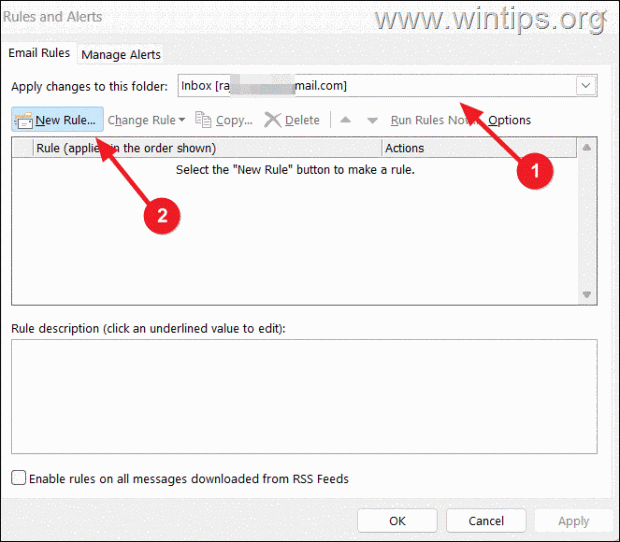Click Run Rules Now
620x542 pixels.
tap(434, 120)
